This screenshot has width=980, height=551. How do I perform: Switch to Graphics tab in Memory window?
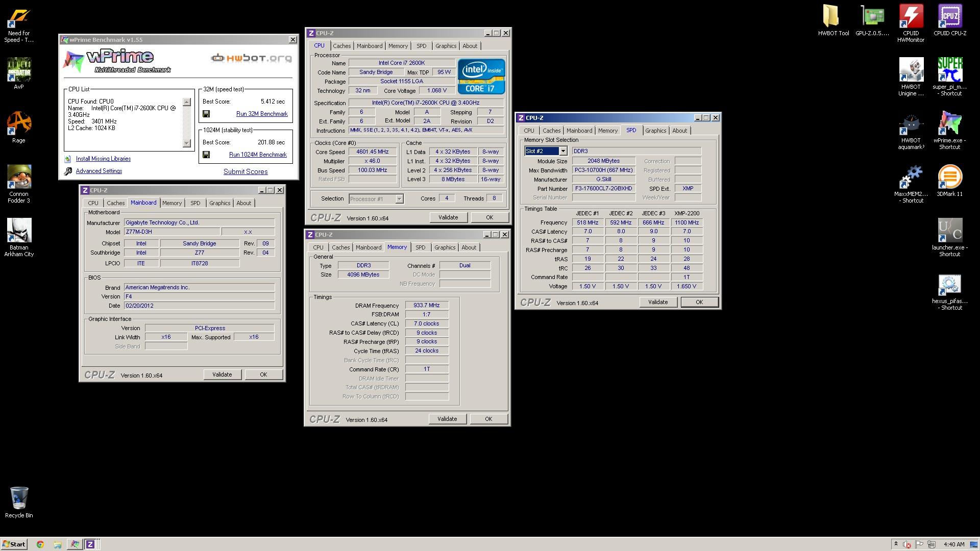445,247
